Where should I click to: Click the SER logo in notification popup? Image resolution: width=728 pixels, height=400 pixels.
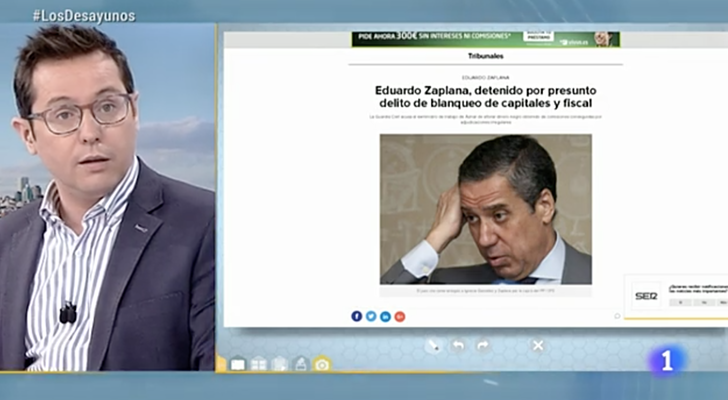point(646,296)
